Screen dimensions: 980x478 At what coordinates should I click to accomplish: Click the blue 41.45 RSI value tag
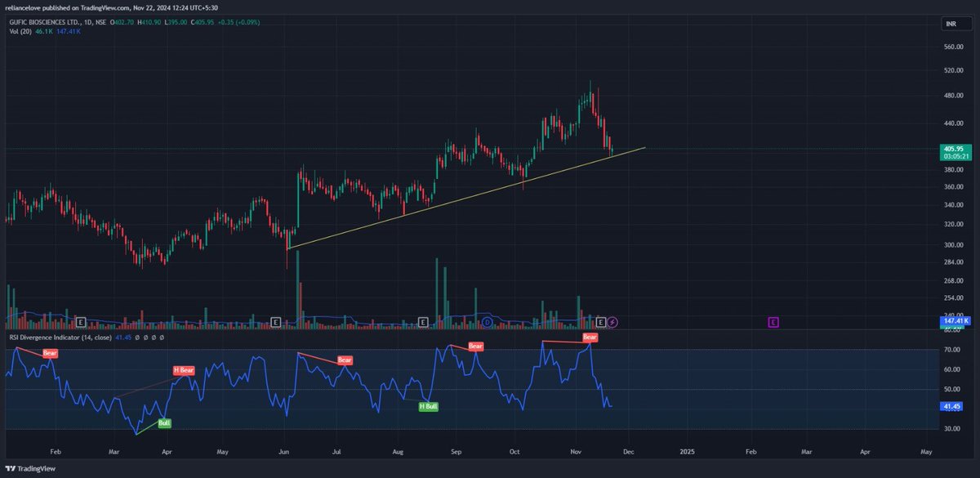click(x=951, y=405)
